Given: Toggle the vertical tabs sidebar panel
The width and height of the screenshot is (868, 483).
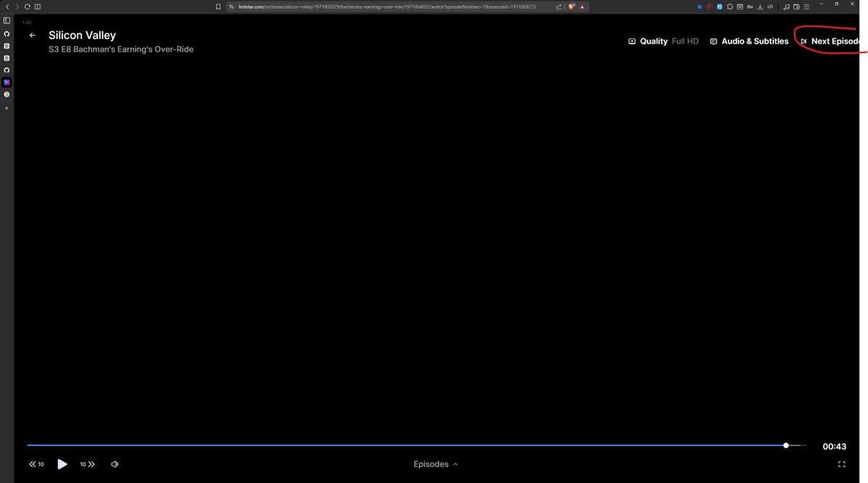Looking at the screenshot, I should 7,20.
